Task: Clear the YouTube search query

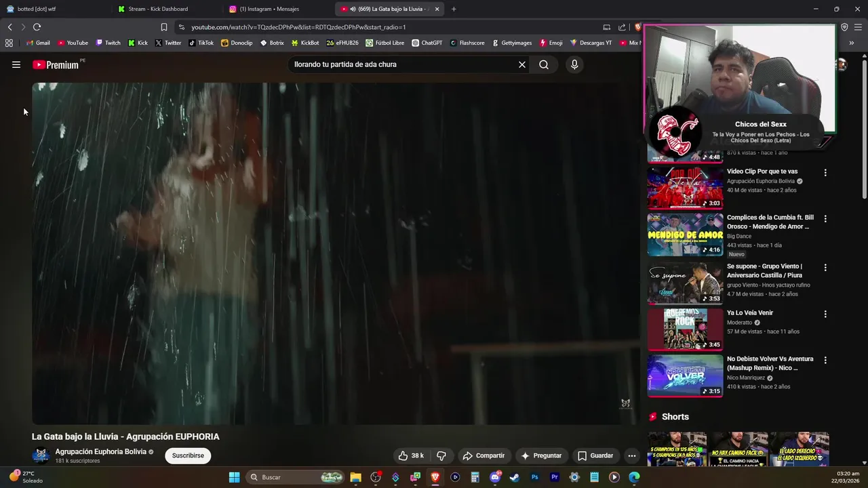Action: click(522, 64)
